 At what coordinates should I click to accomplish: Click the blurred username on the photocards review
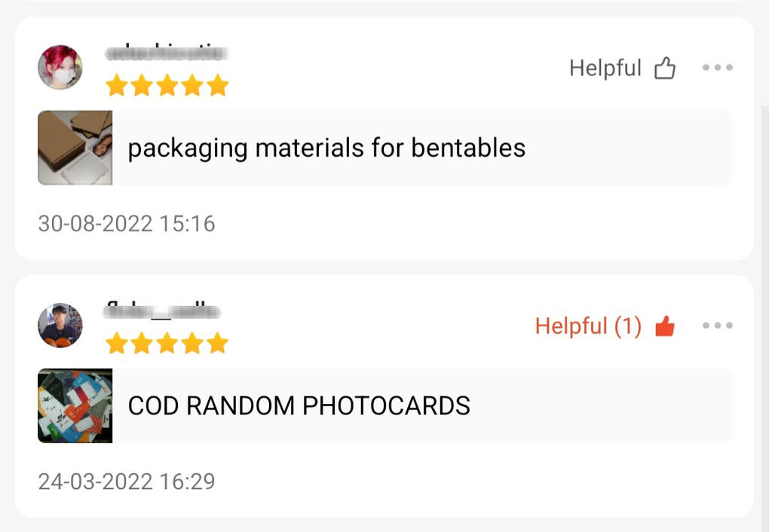click(x=162, y=310)
